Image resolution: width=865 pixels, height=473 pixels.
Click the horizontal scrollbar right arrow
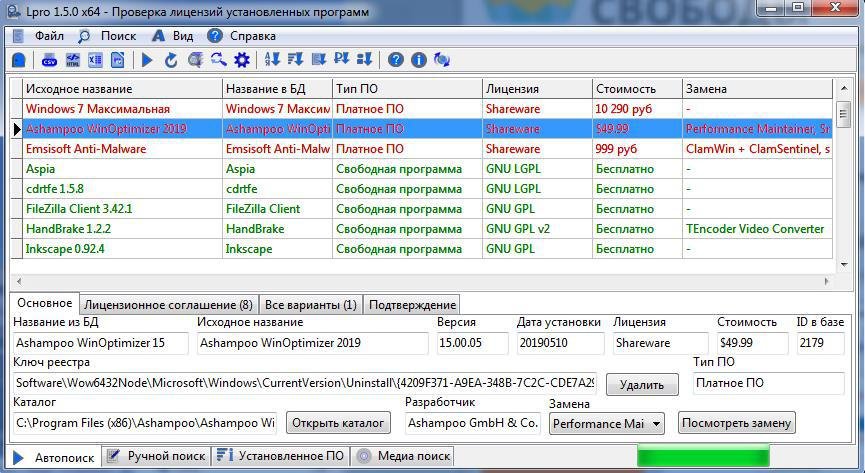click(826, 281)
